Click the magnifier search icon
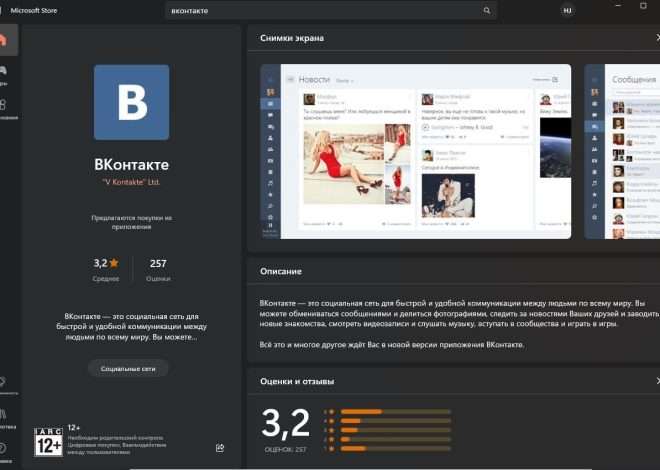 pos(487,10)
